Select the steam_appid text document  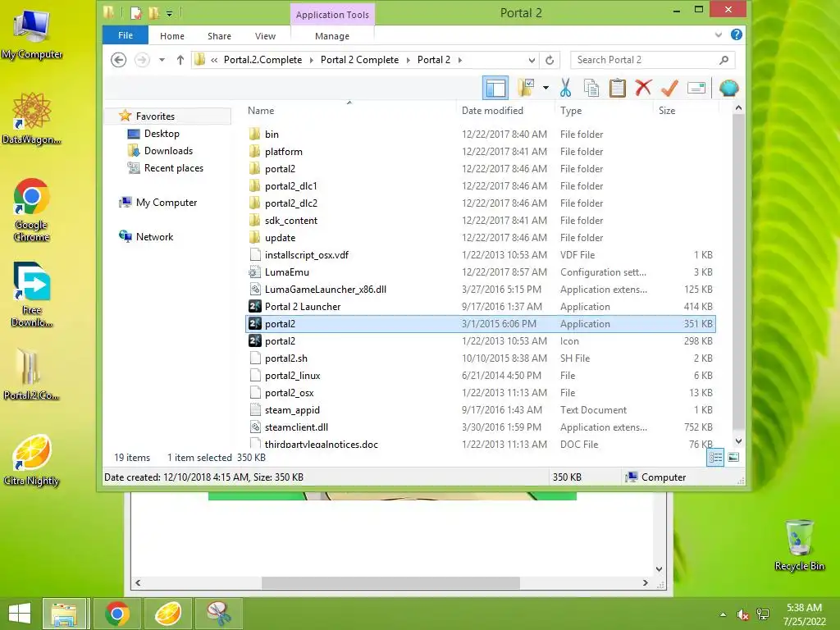coord(292,410)
